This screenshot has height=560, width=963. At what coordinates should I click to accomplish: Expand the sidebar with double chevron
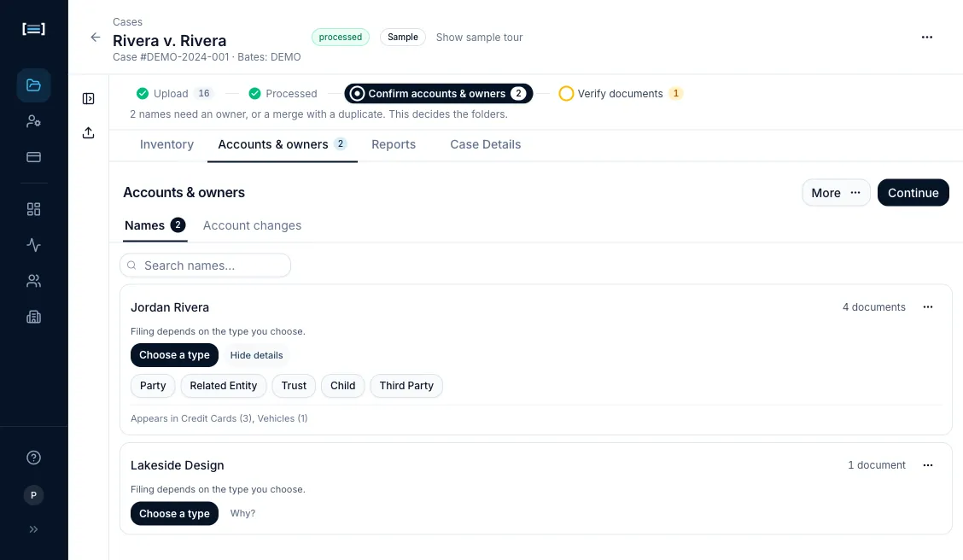(x=34, y=529)
